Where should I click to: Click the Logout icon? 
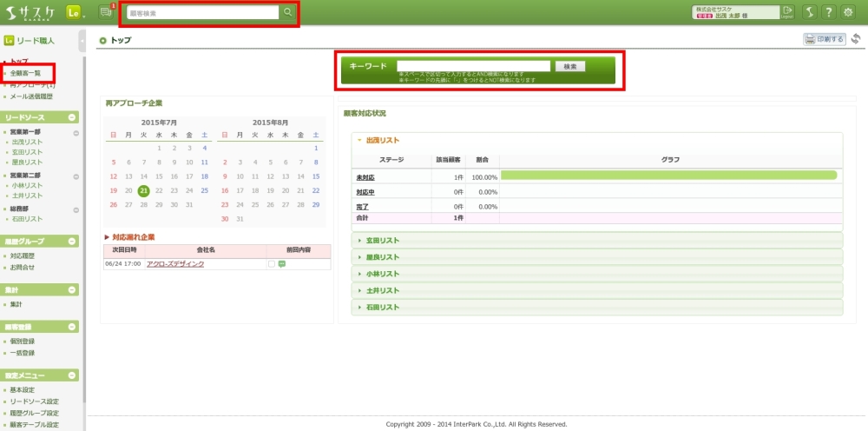(x=787, y=12)
